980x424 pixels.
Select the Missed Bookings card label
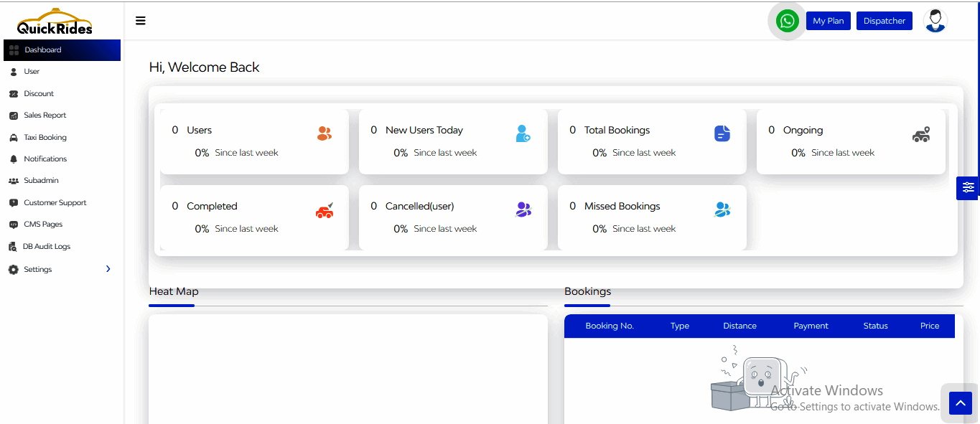(x=622, y=207)
